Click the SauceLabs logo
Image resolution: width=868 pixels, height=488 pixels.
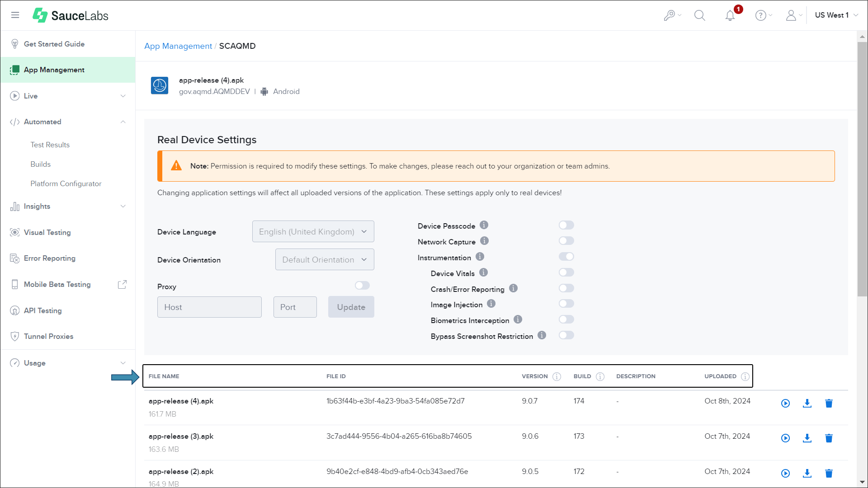pos(71,15)
